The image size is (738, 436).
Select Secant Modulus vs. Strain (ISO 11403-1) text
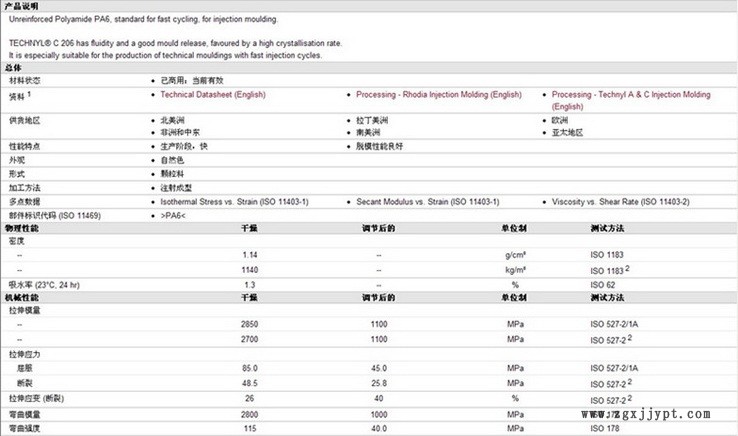coord(428,202)
